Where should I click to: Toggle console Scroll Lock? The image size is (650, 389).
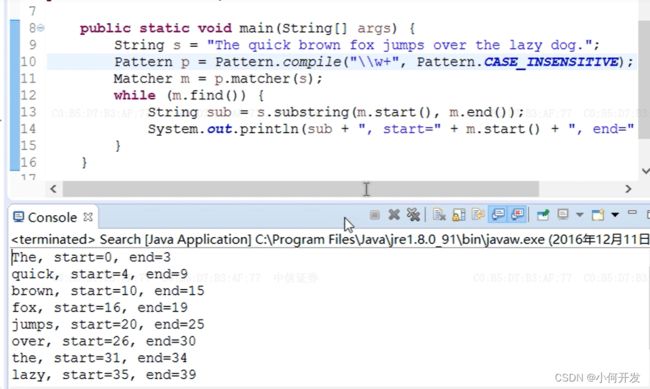tap(458, 215)
